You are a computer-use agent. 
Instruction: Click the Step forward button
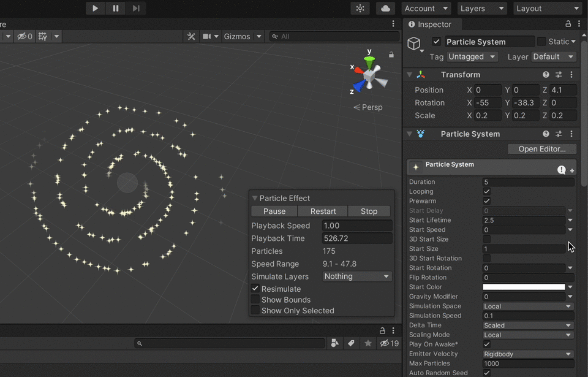[x=136, y=8]
